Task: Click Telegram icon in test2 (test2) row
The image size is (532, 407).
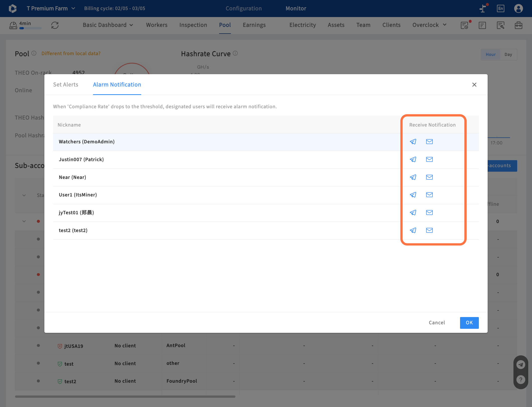Action: [413, 230]
